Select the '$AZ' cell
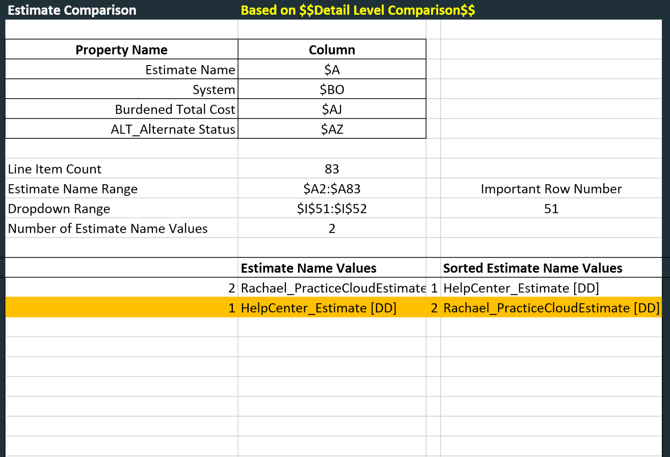The height and width of the screenshot is (457, 670). 332,129
